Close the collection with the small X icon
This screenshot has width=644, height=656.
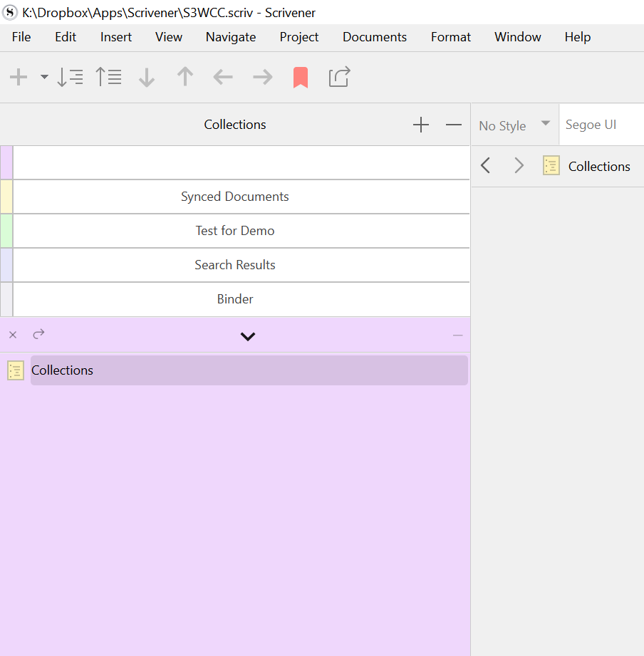13,335
